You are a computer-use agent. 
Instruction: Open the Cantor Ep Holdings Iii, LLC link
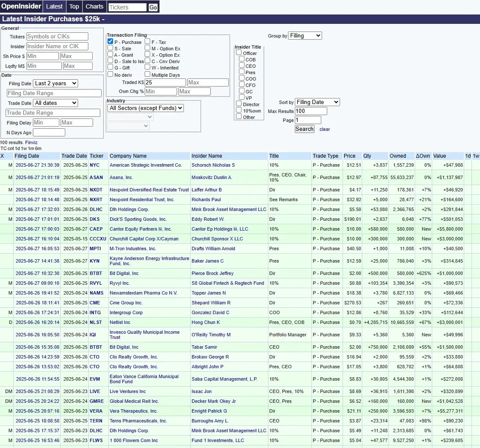220,229
